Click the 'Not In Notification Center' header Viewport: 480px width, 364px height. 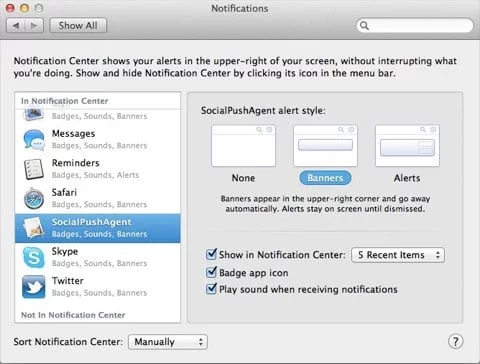(x=73, y=315)
